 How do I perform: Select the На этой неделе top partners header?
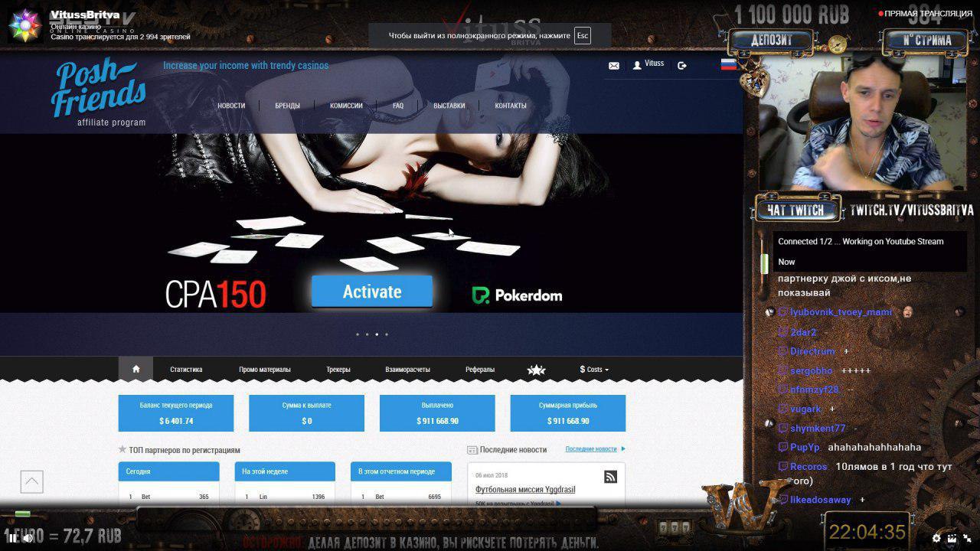click(x=285, y=471)
